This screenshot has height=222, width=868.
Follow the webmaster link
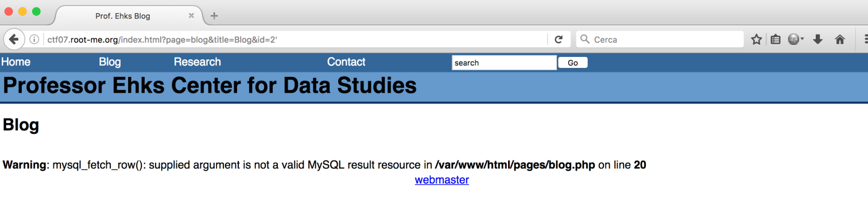[442, 180]
